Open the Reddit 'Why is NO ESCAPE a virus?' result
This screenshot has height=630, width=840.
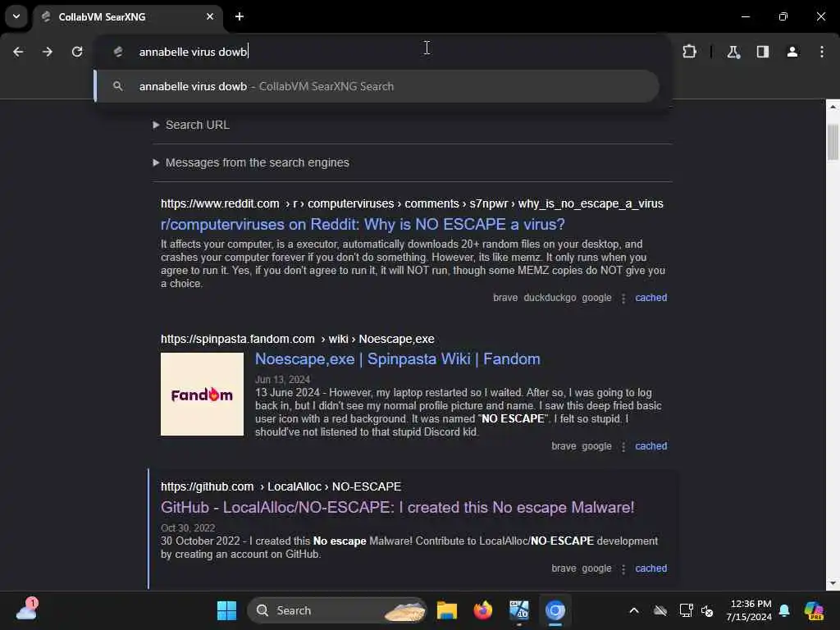pyautogui.click(x=363, y=224)
